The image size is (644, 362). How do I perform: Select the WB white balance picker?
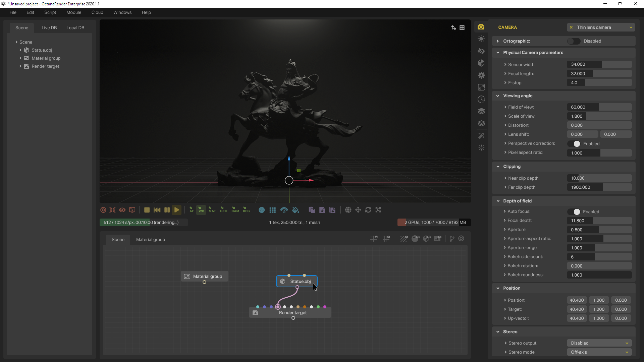(201, 210)
